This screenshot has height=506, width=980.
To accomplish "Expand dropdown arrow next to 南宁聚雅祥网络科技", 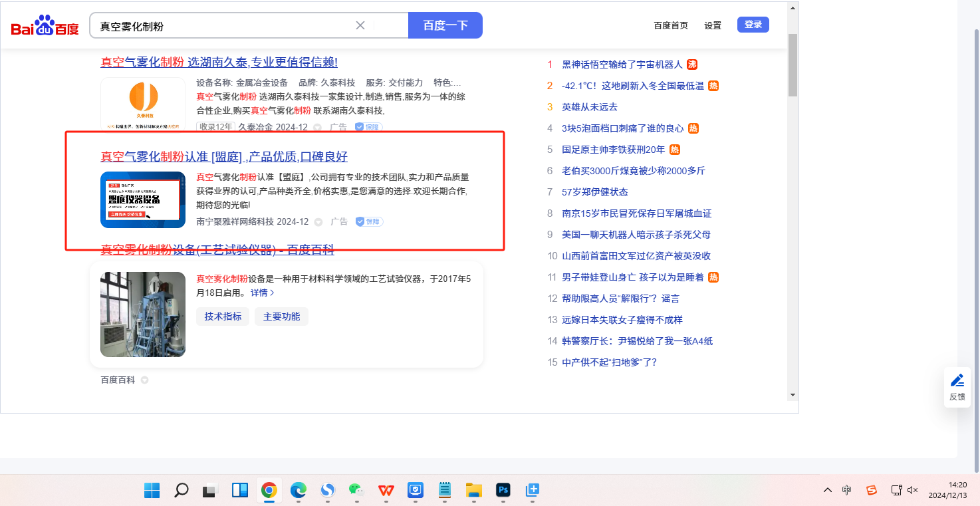I will 318,221.
